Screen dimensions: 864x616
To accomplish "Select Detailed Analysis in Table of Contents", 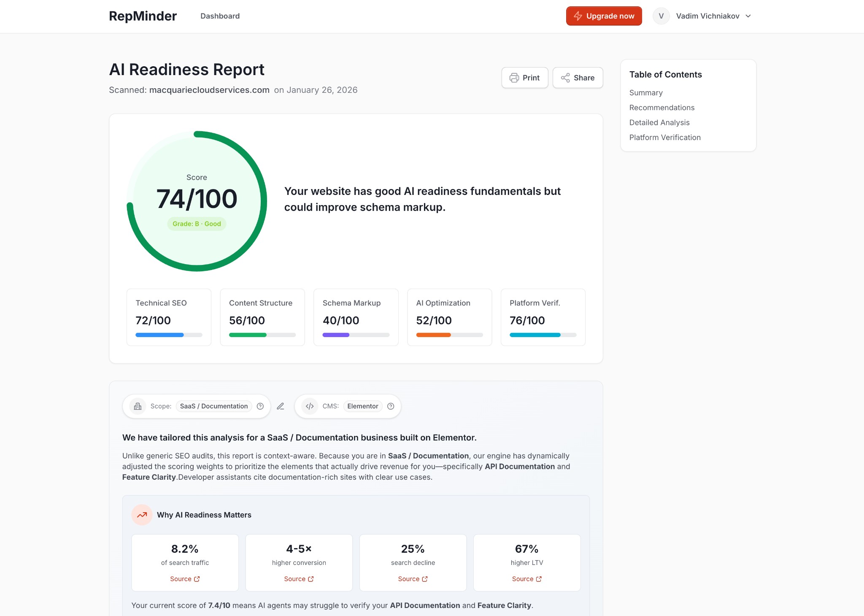I will (659, 122).
